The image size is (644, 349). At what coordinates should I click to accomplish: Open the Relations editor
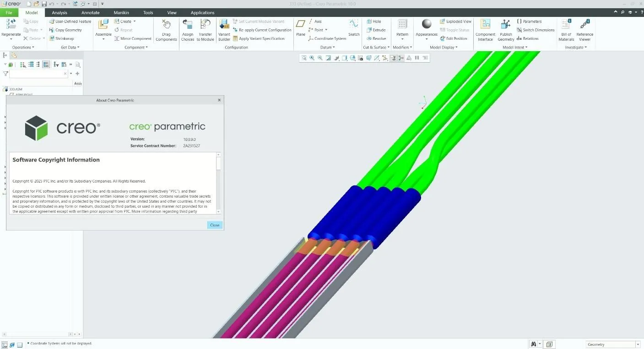[x=527, y=39]
